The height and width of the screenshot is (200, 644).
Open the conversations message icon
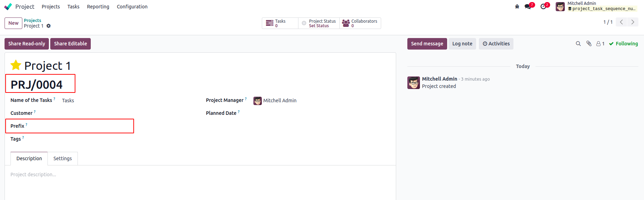pyautogui.click(x=528, y=7)
